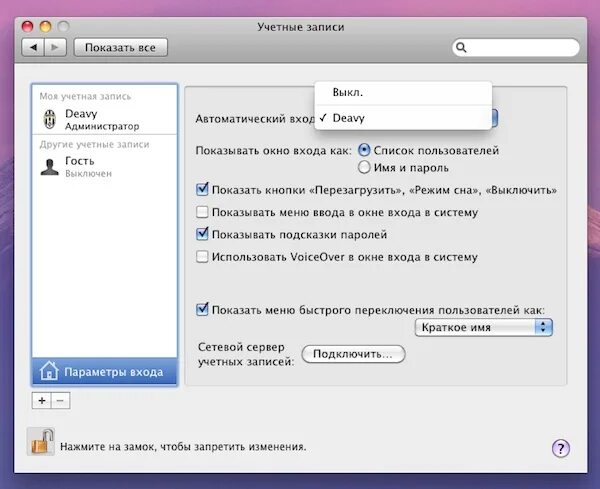The height and width of the screenshot is (489, 600).
Task: Select Параметры входа in sidebar
Action: (x=104, y=372)
